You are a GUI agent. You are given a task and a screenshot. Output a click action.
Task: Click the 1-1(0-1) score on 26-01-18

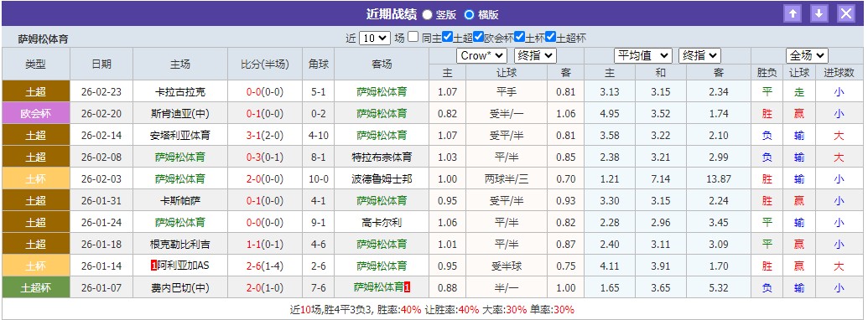click(265, 245)
